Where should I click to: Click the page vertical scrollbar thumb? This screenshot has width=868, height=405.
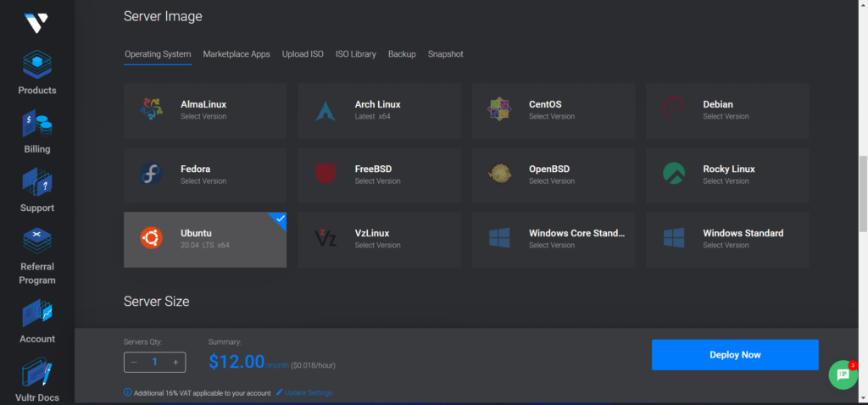coord(863,194)
